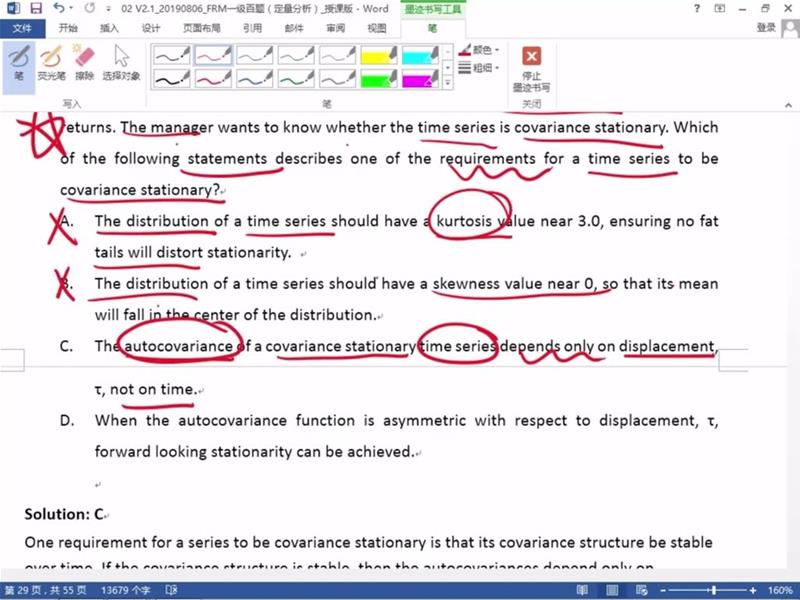
Task: Click Sign in (登录) at top right
Action: pos(766,28)
